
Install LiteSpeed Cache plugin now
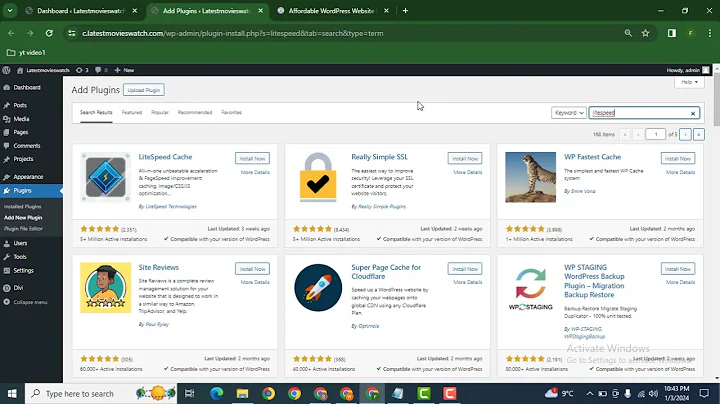[x=252, y=158]
